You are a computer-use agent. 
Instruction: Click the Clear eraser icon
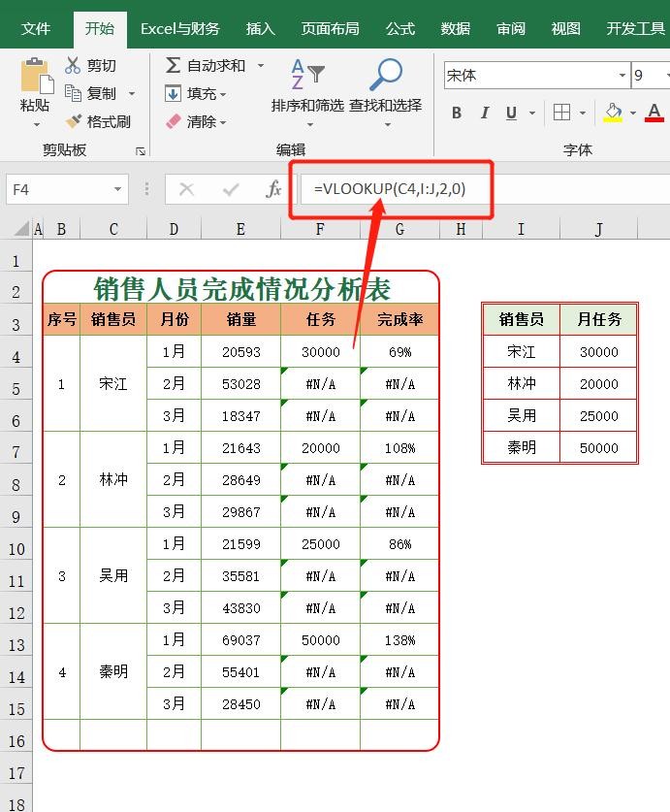pyautogui.click(x=174, y=121)
